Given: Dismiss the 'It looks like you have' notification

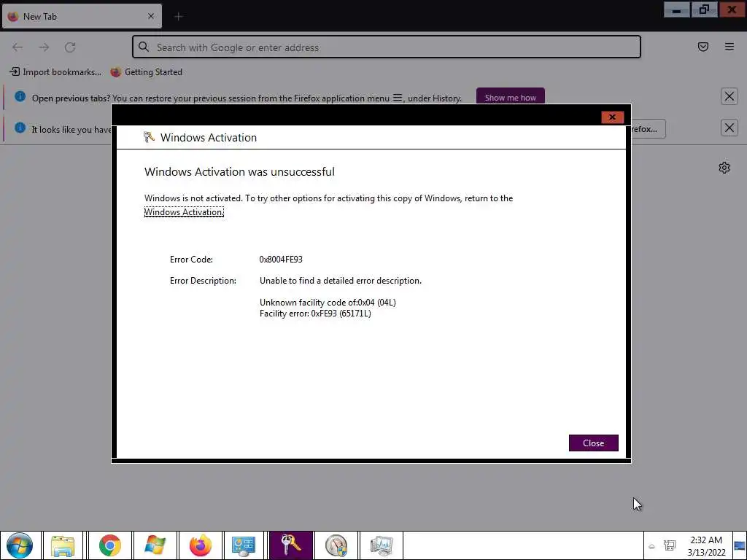Looking at the screenshot, I should point(729,128).
